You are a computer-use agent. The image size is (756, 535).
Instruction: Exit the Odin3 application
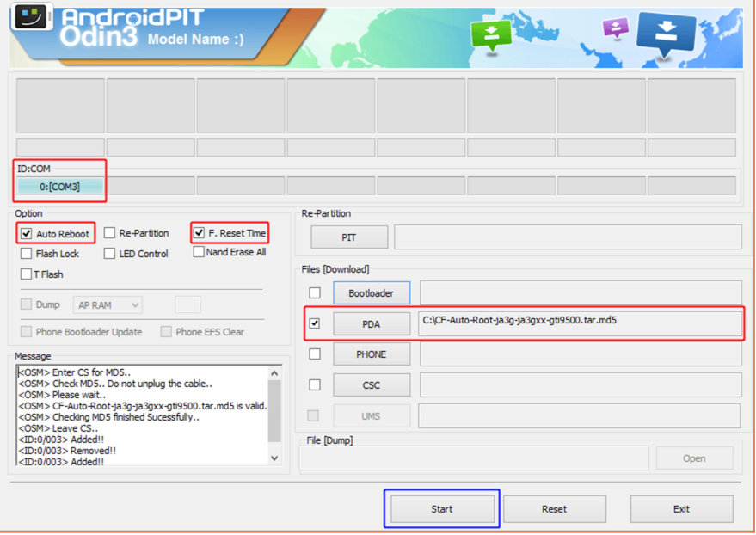point(682,509)
